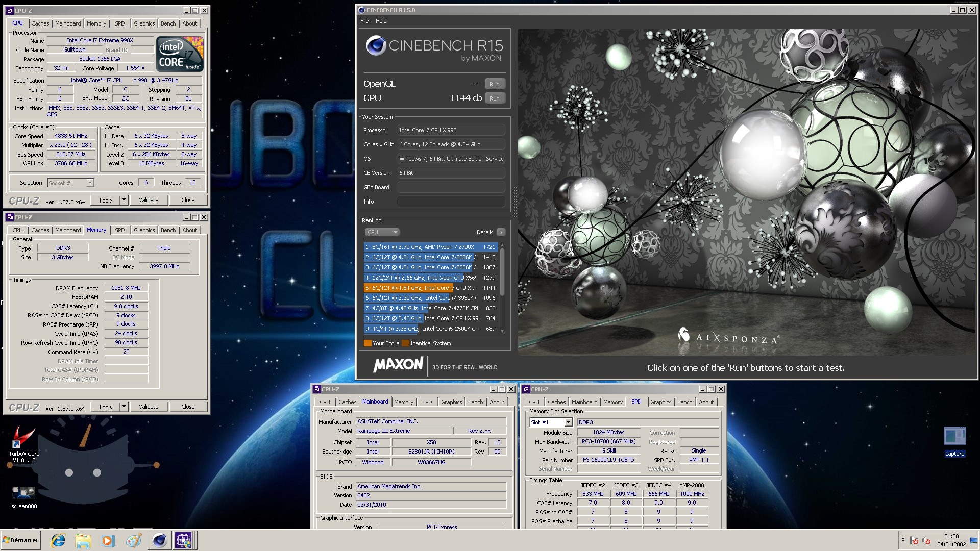This screenshot has width=980, height=551.
Task: Run the OpenGL benchmark
Action: (x=495, y=84)
